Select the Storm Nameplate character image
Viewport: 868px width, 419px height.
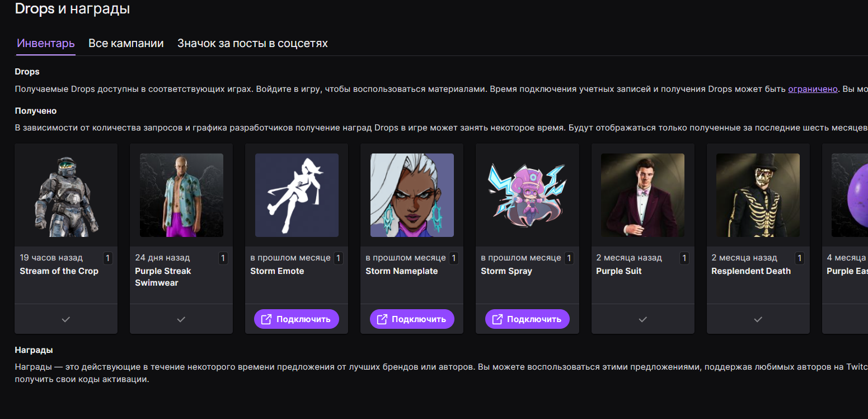tap(412, 195)
